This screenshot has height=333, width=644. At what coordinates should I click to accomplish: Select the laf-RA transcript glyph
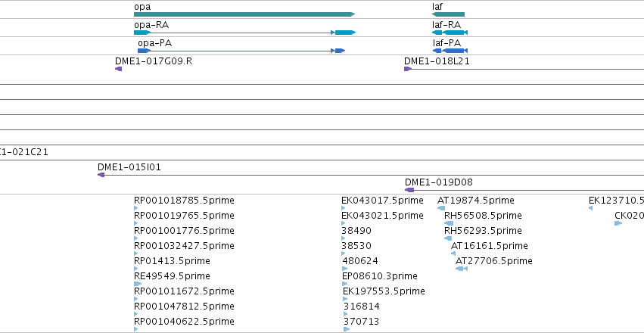(x=450, y=33)
